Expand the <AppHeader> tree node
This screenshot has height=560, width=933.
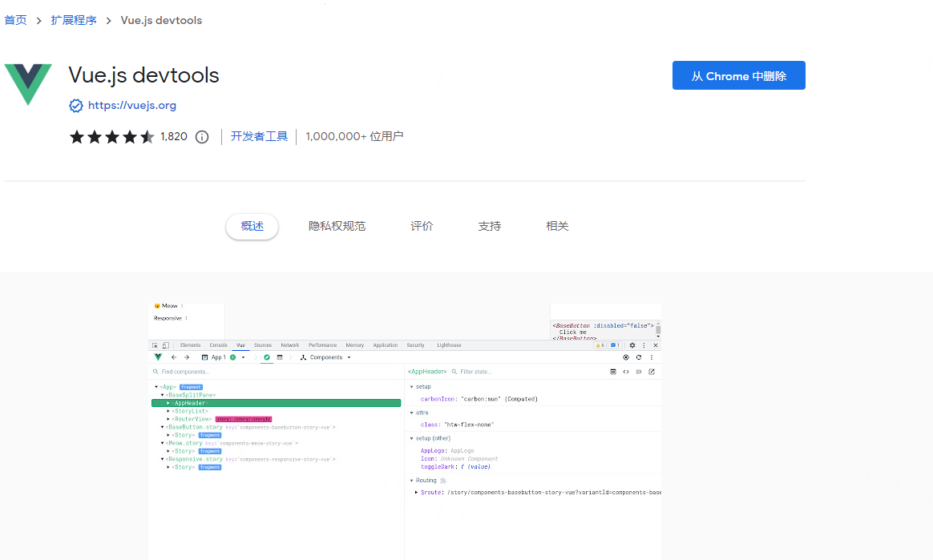(168, 403)
